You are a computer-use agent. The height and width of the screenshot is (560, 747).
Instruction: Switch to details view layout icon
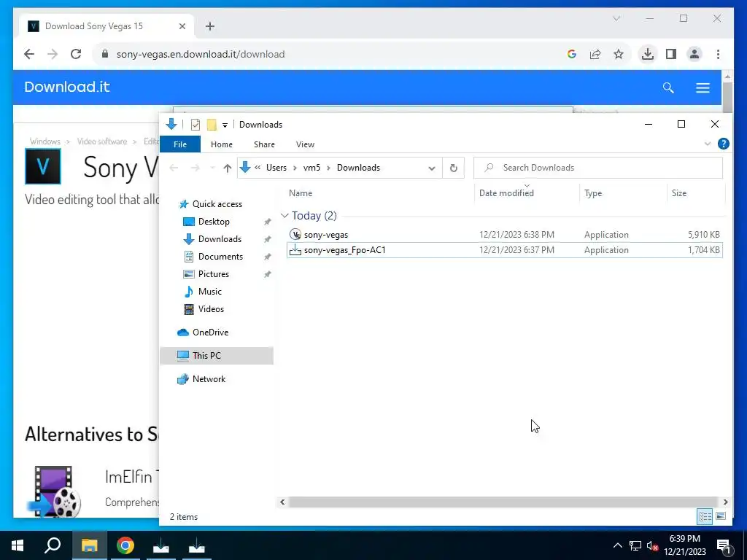[705, 517]
